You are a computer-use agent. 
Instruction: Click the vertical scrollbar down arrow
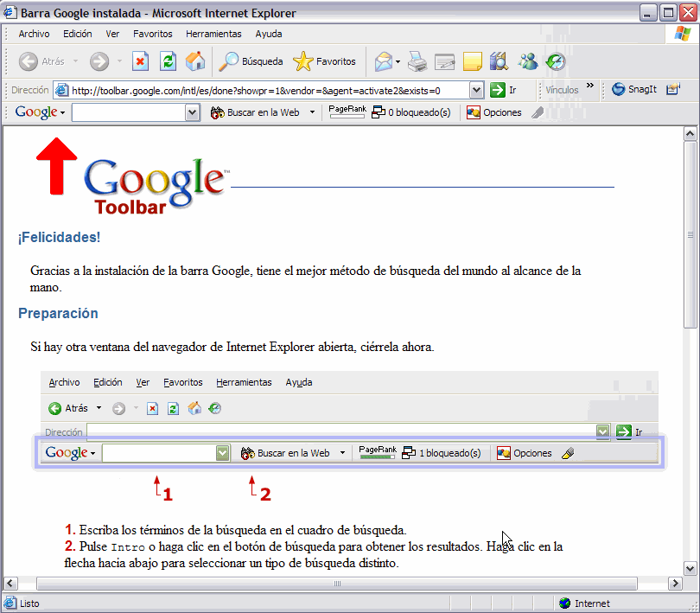[x=690, y=567]
